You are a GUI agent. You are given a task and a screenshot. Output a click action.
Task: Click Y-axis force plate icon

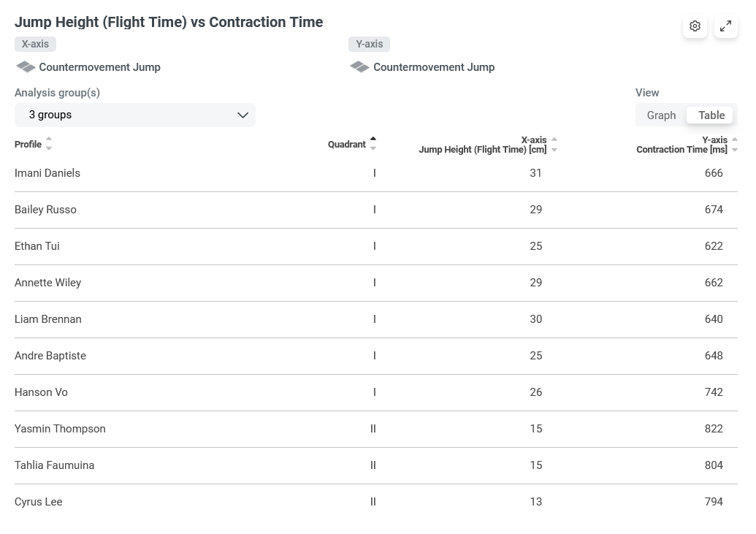click(x=359, y=67)
